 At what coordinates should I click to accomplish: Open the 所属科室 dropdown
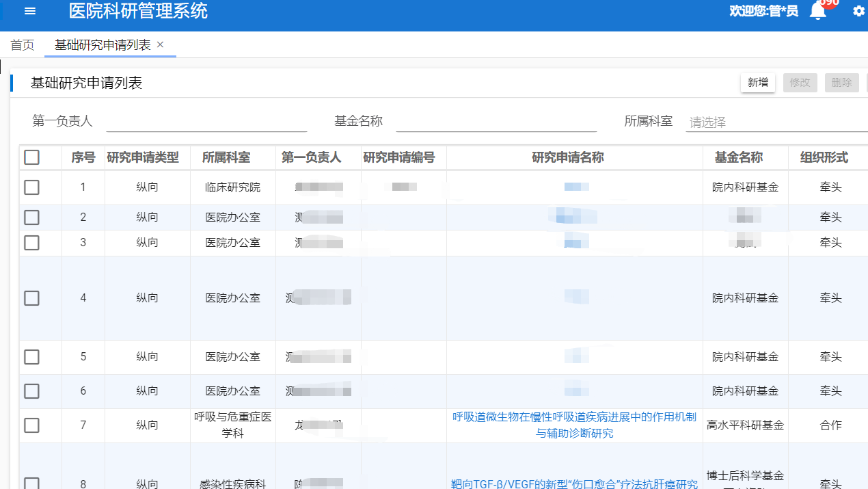[776, 122]
